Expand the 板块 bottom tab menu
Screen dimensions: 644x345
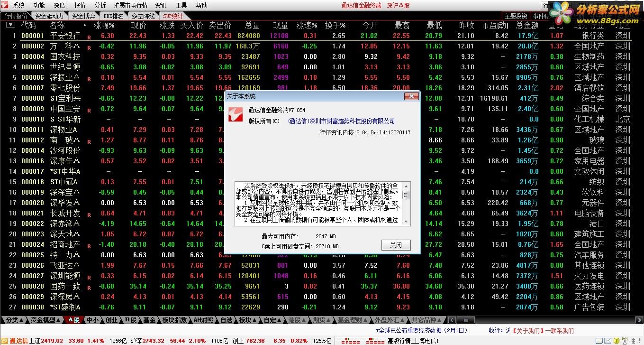248,320
